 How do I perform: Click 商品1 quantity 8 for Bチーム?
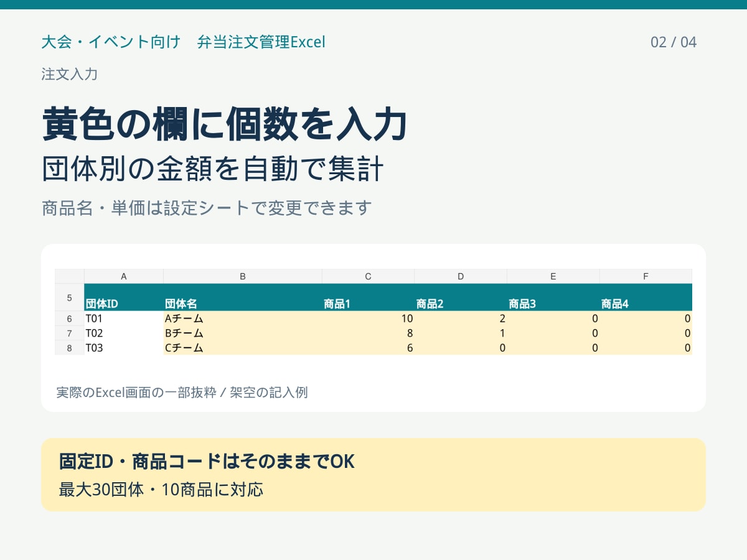(x=369, y=333)
